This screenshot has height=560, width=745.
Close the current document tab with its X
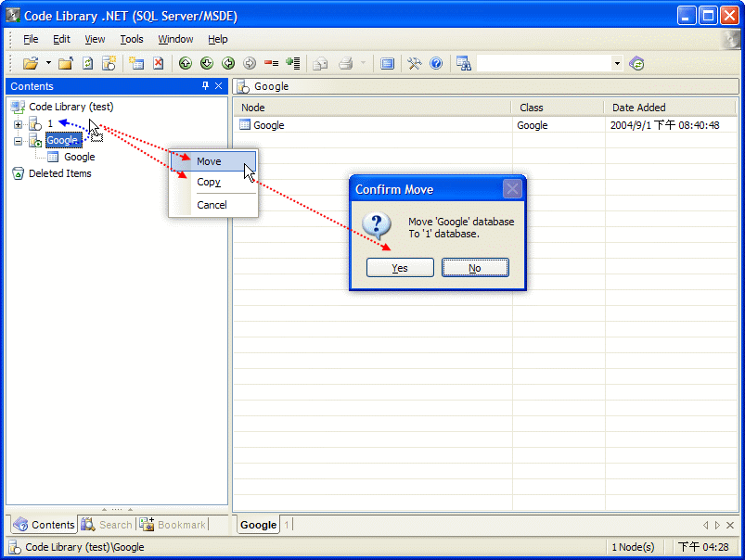pos(730,525)
